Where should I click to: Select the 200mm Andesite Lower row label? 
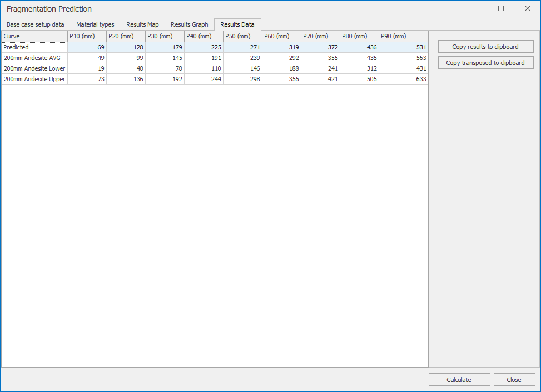pos(34,68)
